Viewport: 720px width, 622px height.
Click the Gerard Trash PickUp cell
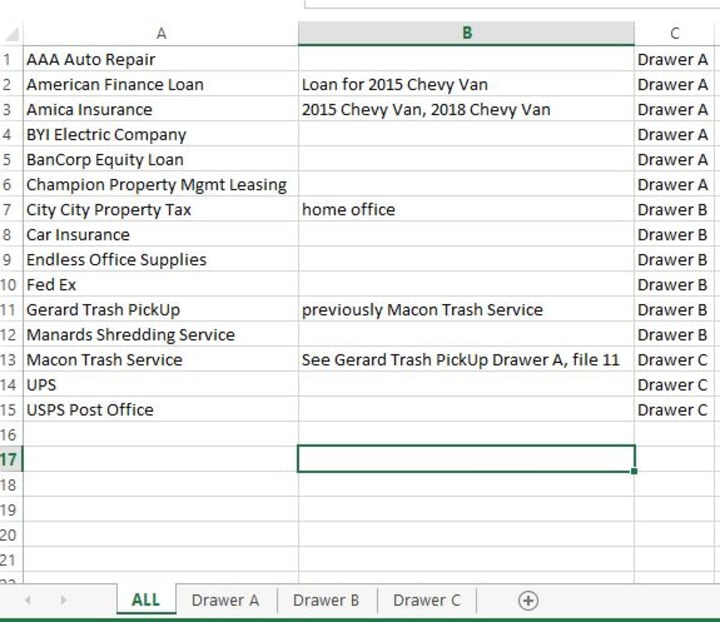pyautogui.click(x=161, y=309)
